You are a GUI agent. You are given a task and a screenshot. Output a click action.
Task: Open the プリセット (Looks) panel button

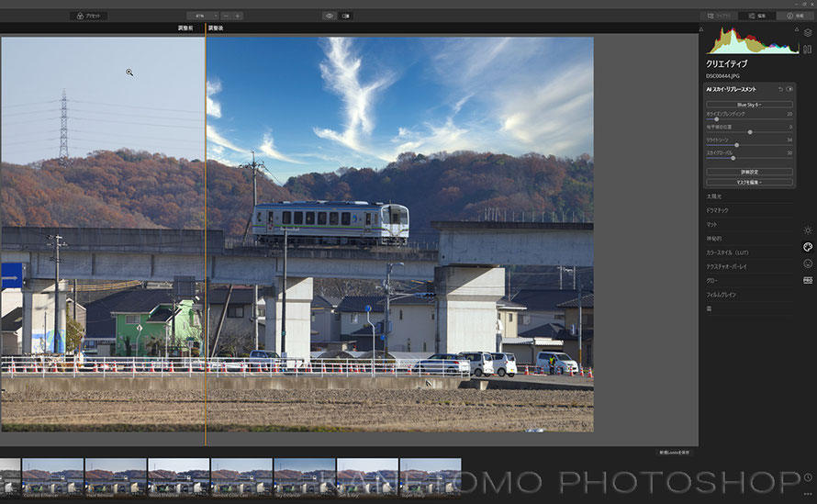[x=88, y=17]
